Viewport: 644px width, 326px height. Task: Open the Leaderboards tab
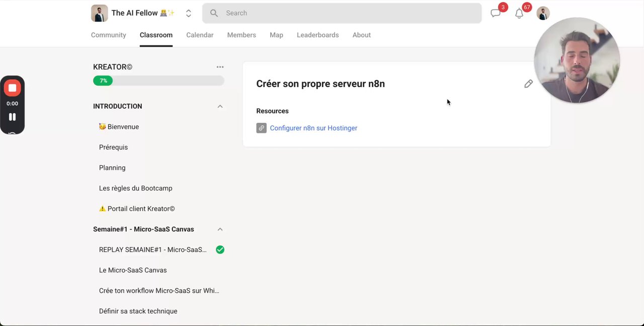pos(317,35)
